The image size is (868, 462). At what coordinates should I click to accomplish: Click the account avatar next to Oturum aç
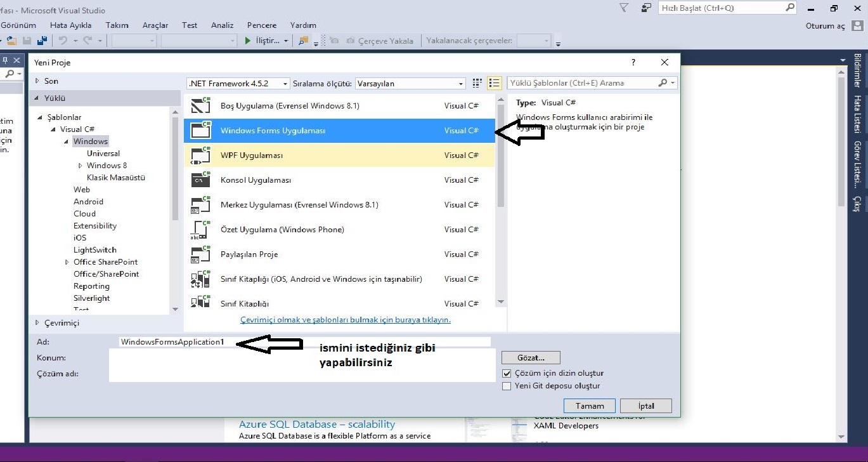tap(858, 25)
